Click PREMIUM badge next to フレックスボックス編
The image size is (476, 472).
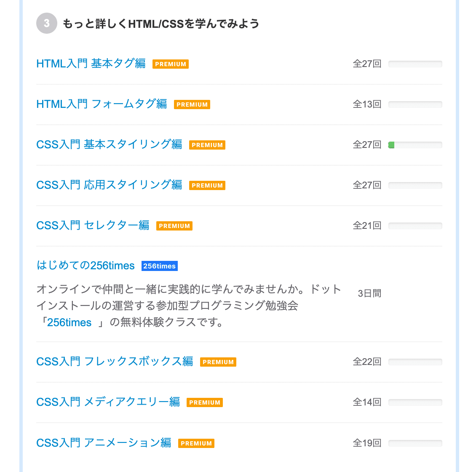(x=218, y=362)
